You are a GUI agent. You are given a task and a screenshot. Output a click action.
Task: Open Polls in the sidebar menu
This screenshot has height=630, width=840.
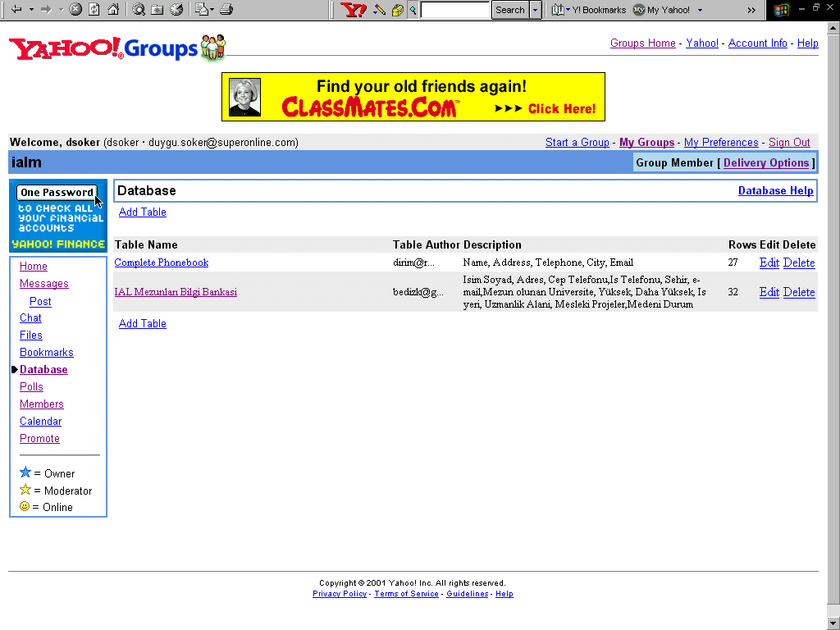[x=32, y=387]
